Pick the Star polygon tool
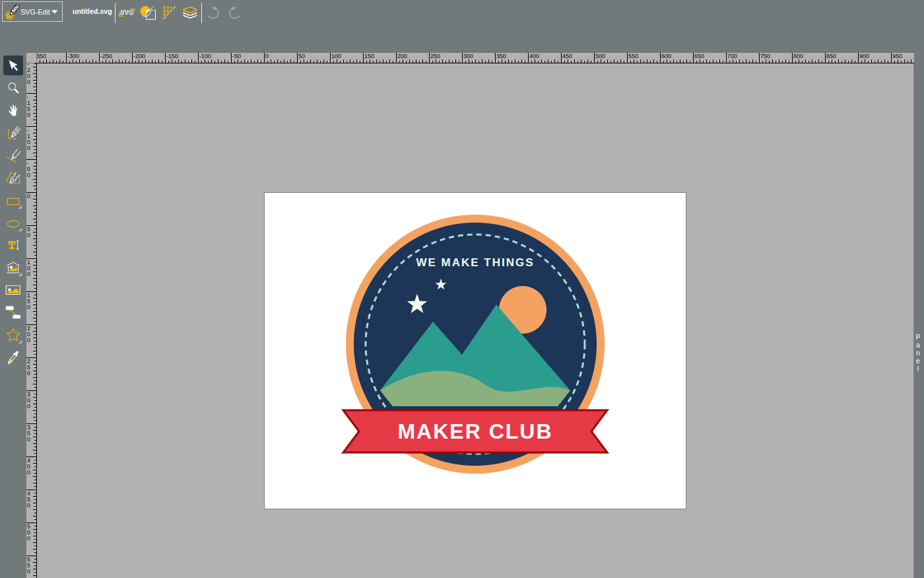The width and height of the screenshot is (924, 578). pyautogui.click(x=13, y=335)
